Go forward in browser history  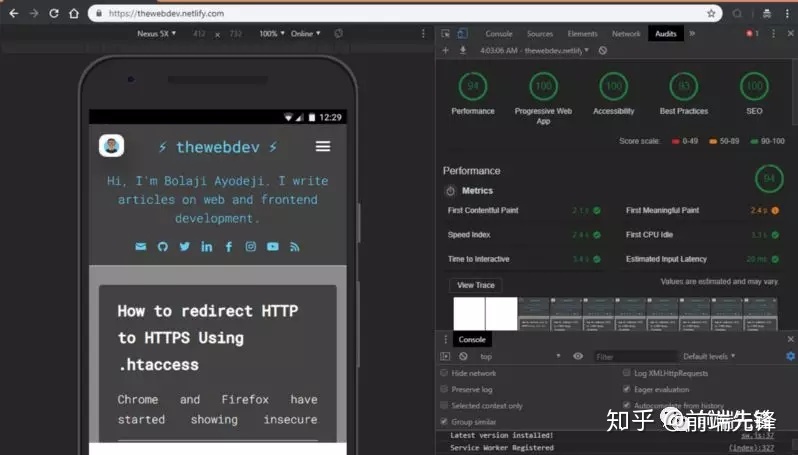(x=34, y=14)
